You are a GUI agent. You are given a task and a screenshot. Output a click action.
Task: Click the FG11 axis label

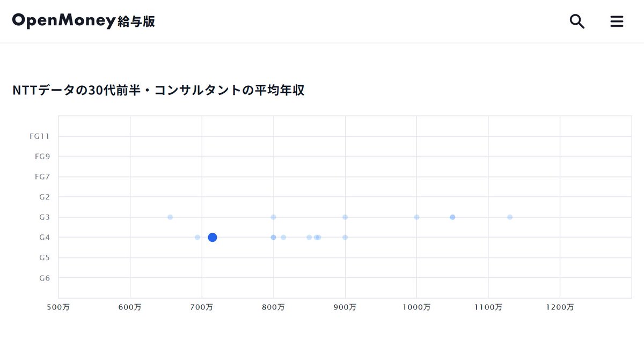click(39, 136)
